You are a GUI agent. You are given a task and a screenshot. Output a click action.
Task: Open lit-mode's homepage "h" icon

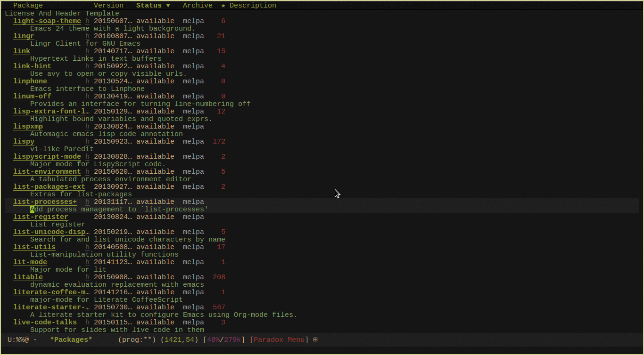tap(87, 262)
